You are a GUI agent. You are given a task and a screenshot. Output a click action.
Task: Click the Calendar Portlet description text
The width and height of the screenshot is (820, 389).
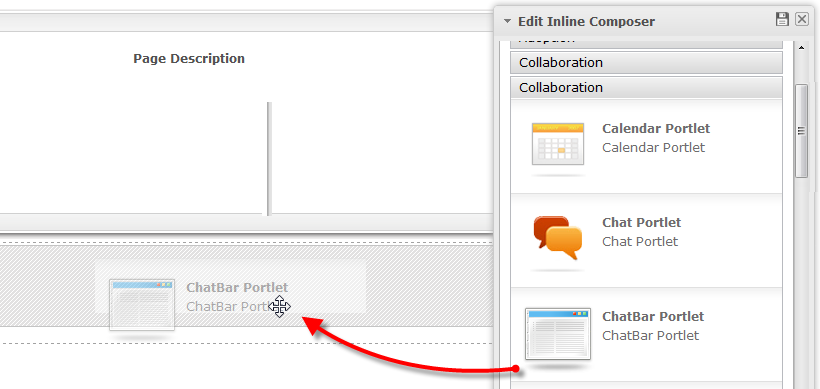pyautogui.click(x=653, y=147)
